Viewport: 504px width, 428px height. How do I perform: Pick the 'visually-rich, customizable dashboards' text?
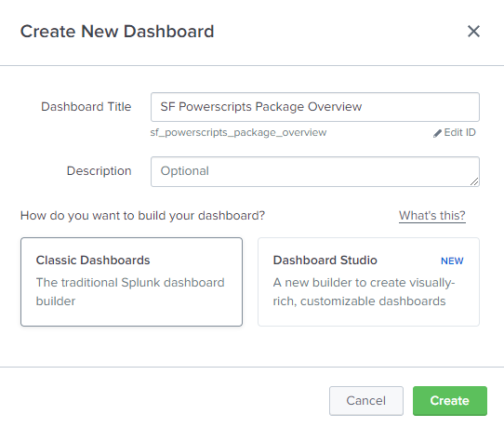(x=364, y=291)
